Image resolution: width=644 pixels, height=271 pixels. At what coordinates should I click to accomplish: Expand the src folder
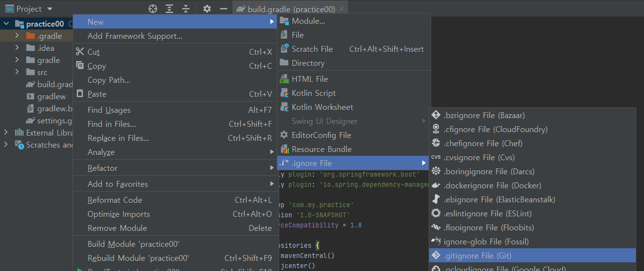pos(17,72)
